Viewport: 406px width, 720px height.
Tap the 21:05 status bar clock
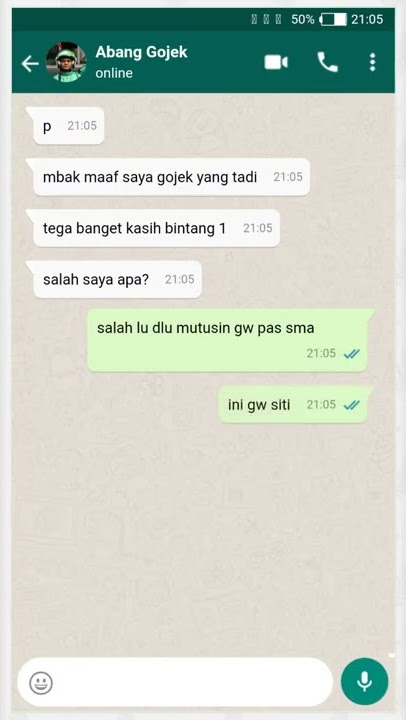(367, 19)
